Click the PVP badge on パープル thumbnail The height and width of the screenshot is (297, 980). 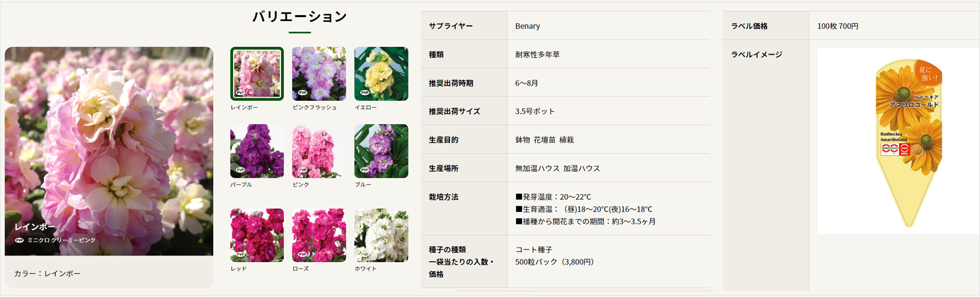241,170
